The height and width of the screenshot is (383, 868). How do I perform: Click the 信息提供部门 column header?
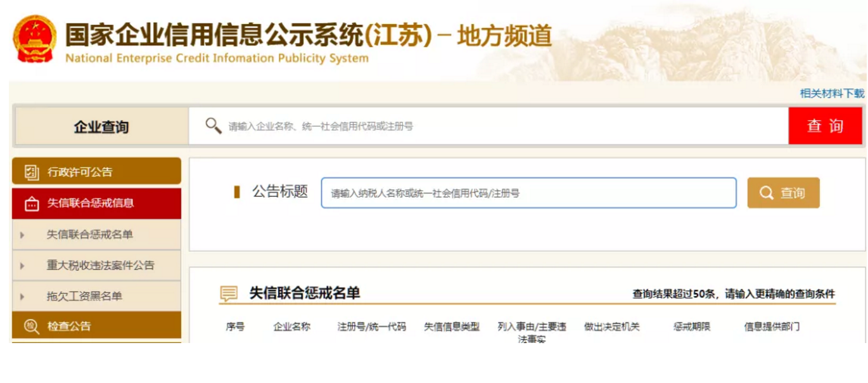[x=771, y=327]
